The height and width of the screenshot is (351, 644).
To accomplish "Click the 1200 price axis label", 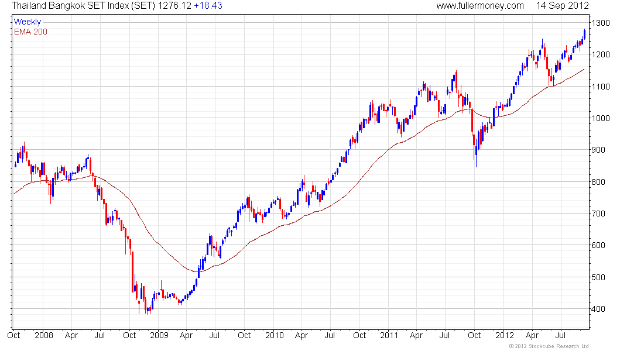I will (601, 54).
